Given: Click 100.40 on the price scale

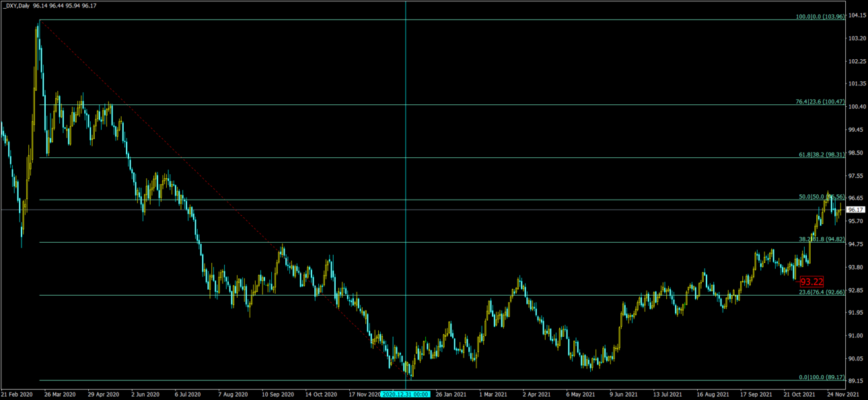Looking at the screenshot, I should 857,107.
